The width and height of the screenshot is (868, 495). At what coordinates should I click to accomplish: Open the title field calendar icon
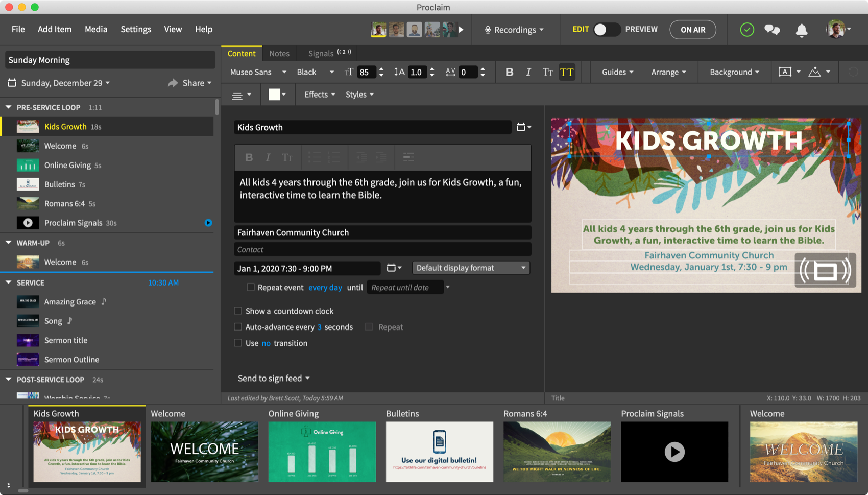pos(523,127)
